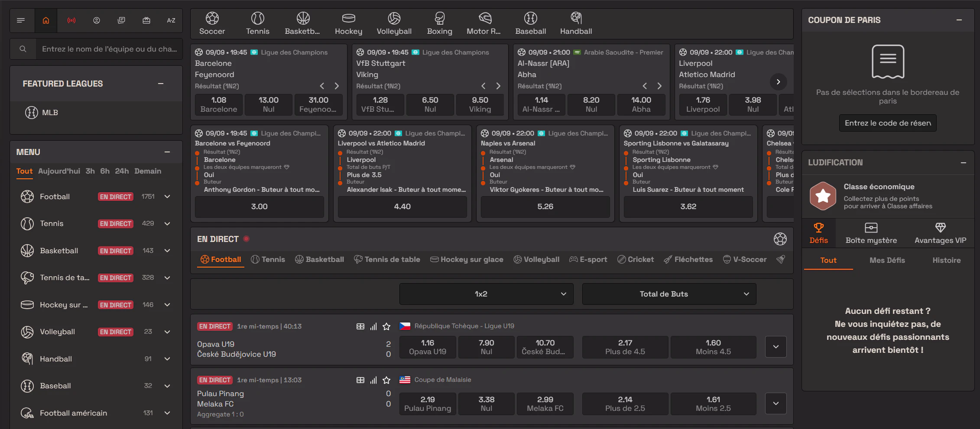This screenshot has width=980, height=429.
Task: Collapse the Featured Leagues panel
Action: point(161,84)
